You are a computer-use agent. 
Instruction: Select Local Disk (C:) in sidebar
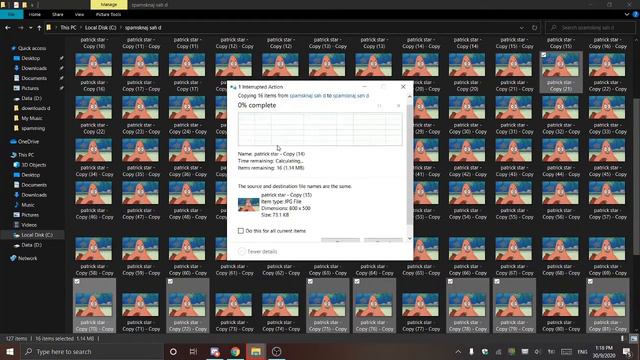[x=33, y=235]
